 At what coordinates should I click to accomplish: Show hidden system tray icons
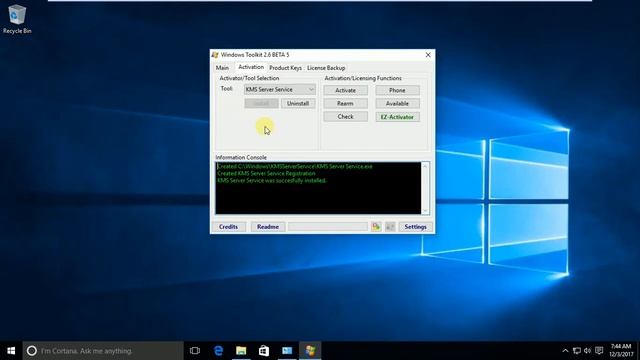click(x=565, y=351)
